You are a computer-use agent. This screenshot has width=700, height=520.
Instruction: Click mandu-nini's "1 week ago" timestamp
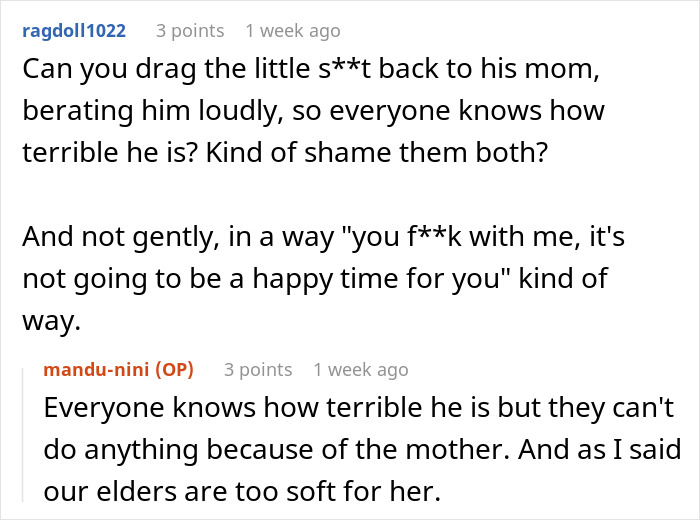coord(360,370)
